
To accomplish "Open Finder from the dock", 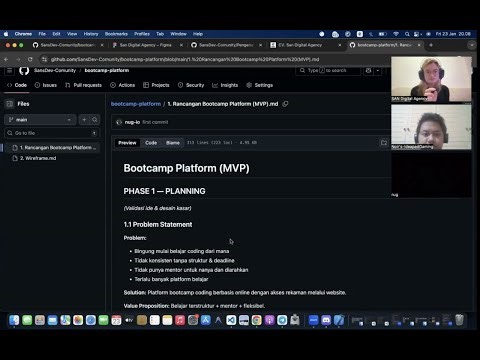I will tap(14, 320).
